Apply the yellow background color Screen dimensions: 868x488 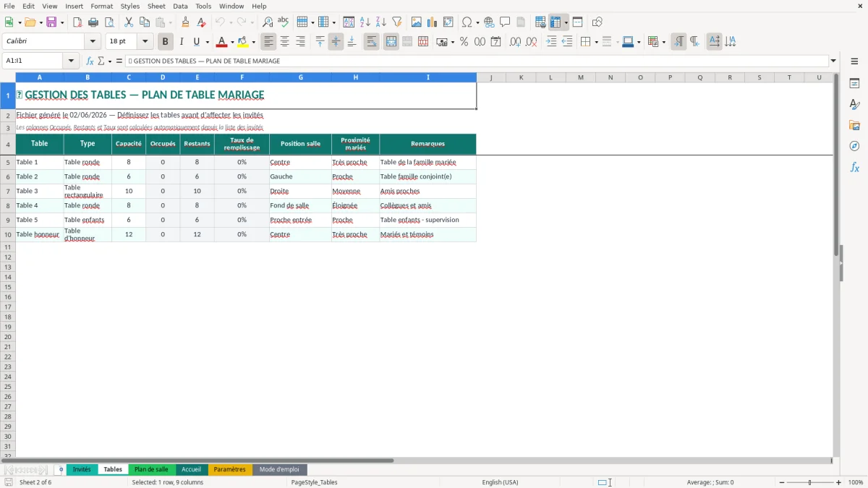pyautogui.click(x=244, y=42)
